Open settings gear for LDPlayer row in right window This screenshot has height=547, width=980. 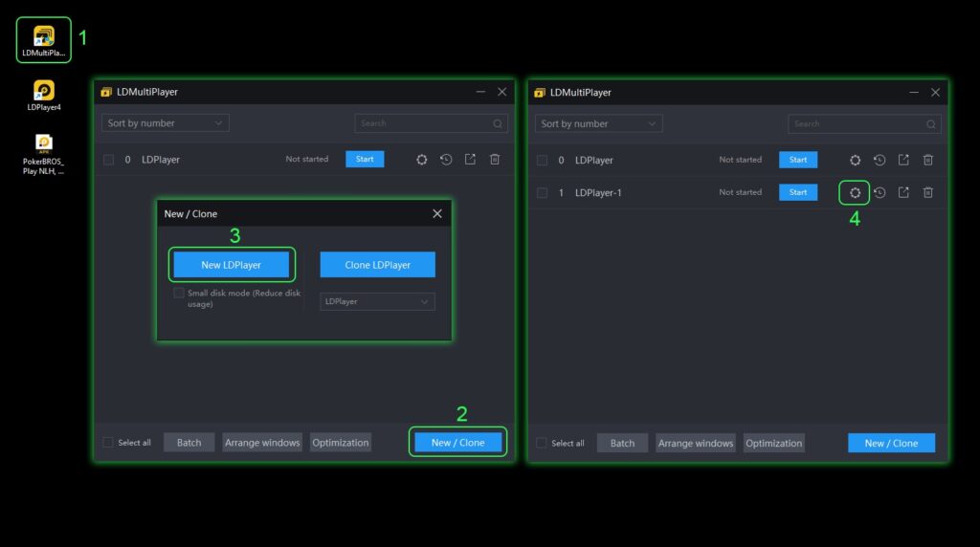click(855, 160)
